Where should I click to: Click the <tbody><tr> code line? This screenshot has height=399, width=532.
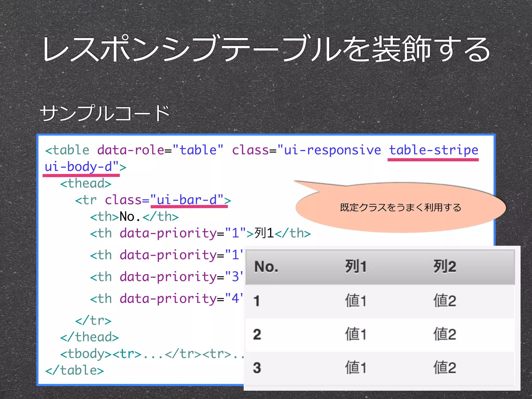(152, 354)
